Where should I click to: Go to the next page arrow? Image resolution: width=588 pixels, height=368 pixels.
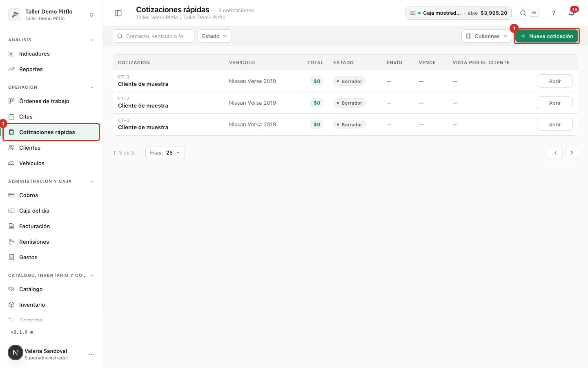click(x=572, y=153)
